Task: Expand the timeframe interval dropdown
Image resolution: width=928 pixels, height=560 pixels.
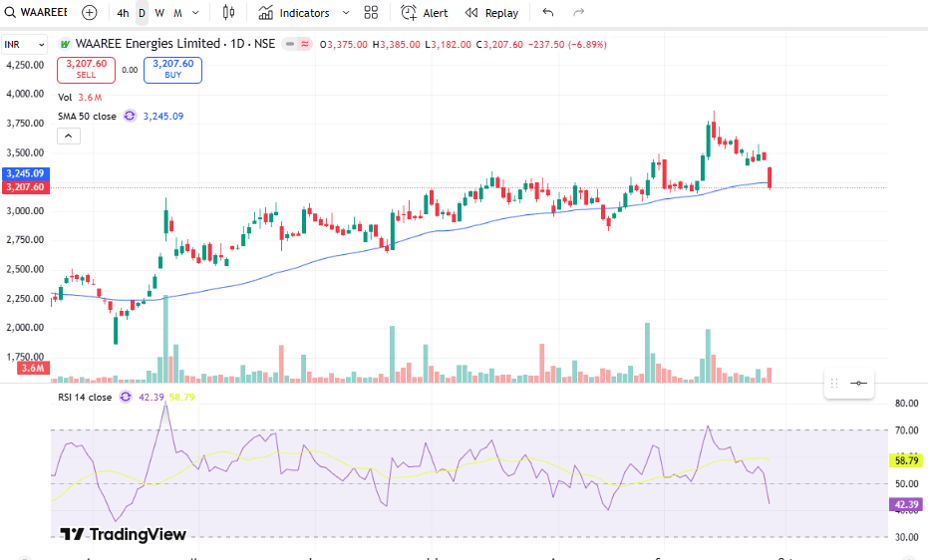Action: [196, 13]
